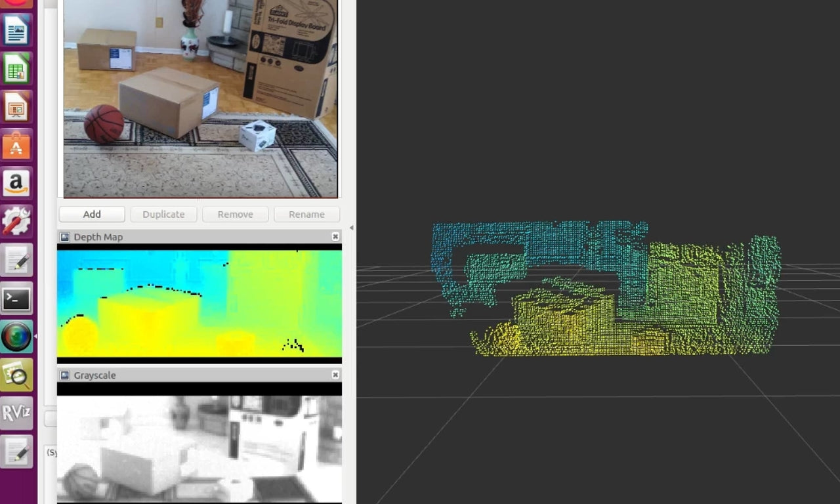Select the camera image preview thumbnail
The height and width of the screenshot is (504, 840).
[199, 98]
